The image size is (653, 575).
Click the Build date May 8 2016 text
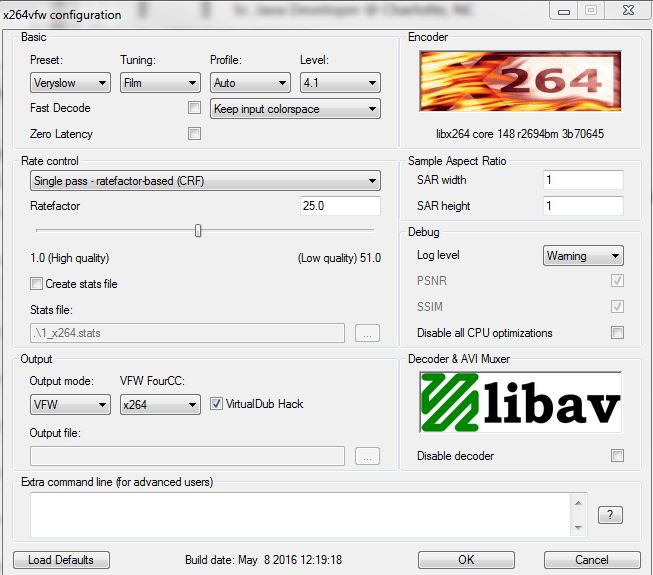coord(263,560)
